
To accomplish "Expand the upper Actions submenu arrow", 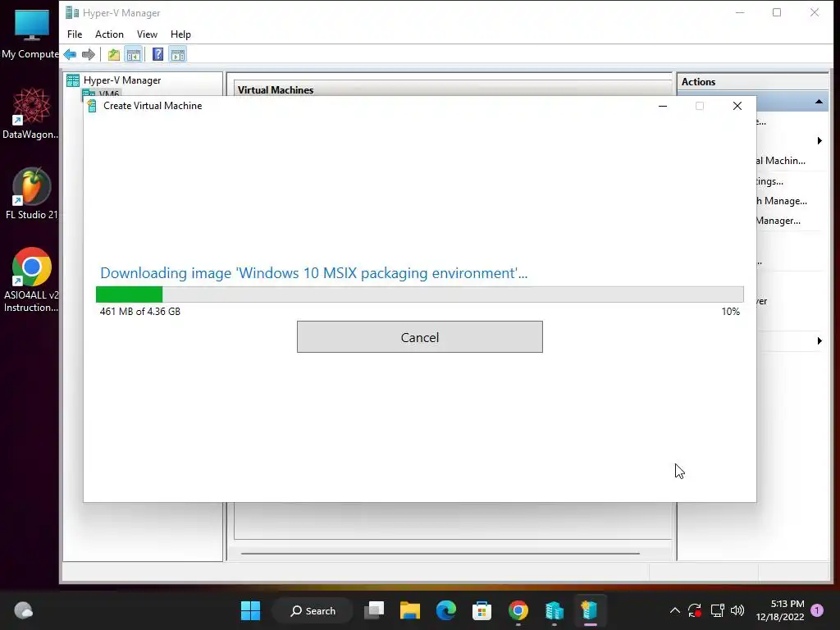I will pos(819,141).
